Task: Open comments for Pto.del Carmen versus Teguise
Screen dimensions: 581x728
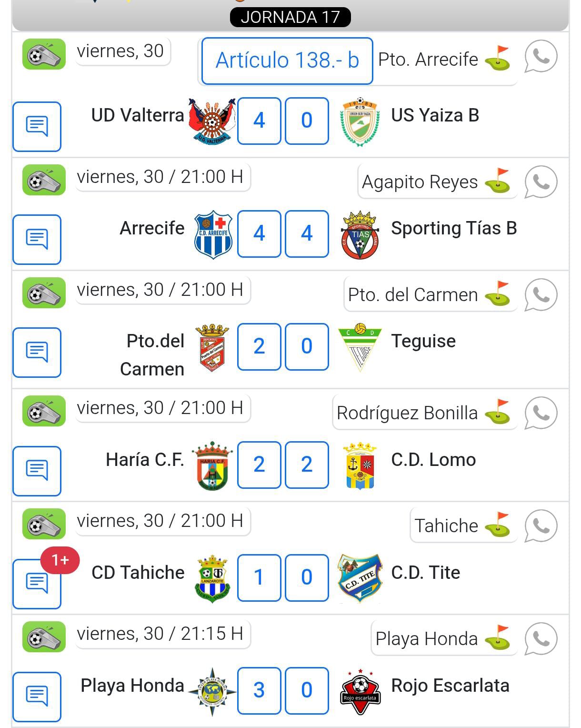Action: pos(37,353)
